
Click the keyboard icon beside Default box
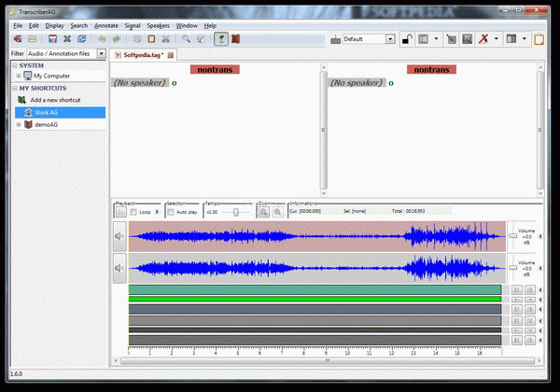click(x=335, y=39)
